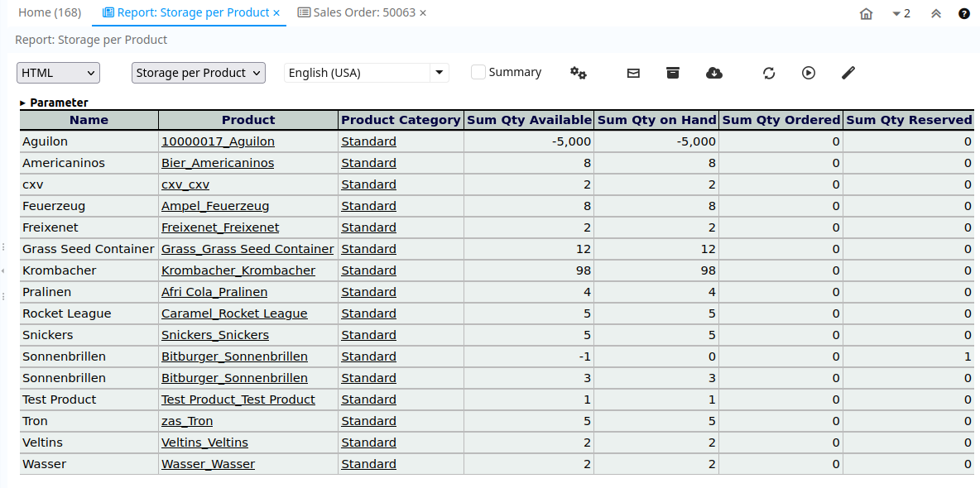Viewport: 980px width, 488px height.
Task: Click the archive box icon
Action: tap(673, 73)
